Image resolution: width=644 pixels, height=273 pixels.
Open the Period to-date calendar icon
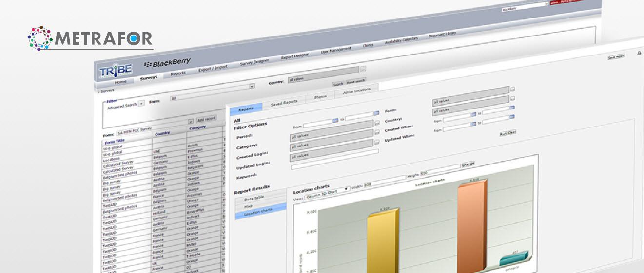[376, 114]
